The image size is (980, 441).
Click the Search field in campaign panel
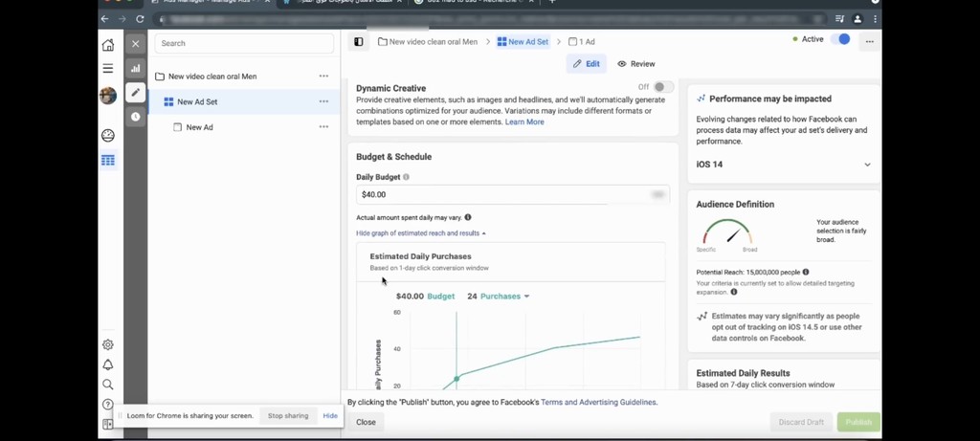(x=244, y=43)
